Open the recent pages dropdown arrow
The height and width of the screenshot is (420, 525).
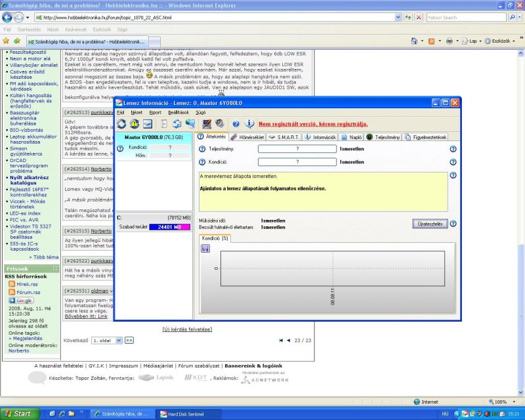(x=28, y=18)
